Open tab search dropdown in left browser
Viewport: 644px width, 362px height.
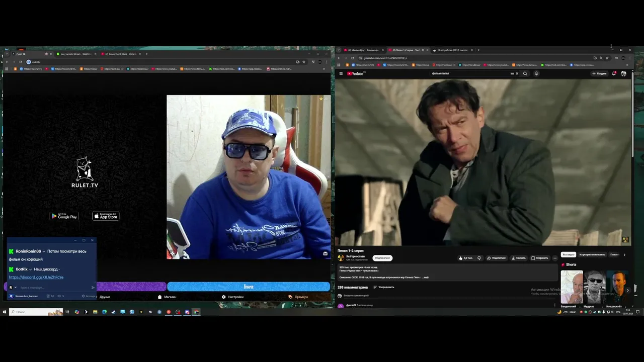(6, 54)
